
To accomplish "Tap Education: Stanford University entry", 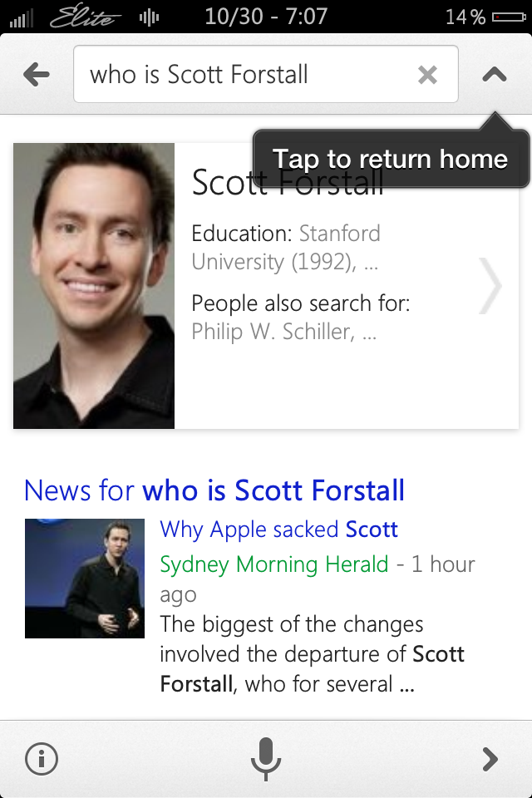I will point(286,248).
